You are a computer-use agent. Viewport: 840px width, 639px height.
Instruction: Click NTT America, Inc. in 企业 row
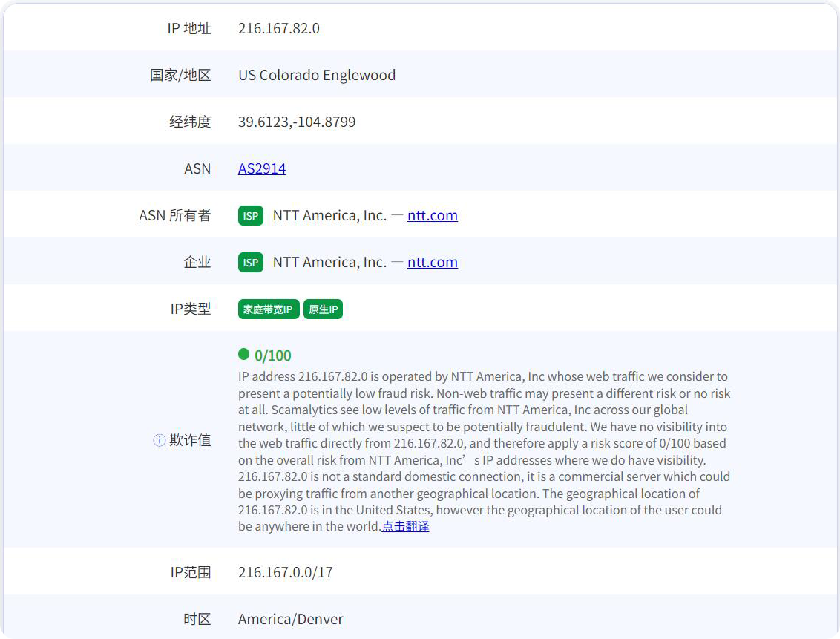pos(329,262)
